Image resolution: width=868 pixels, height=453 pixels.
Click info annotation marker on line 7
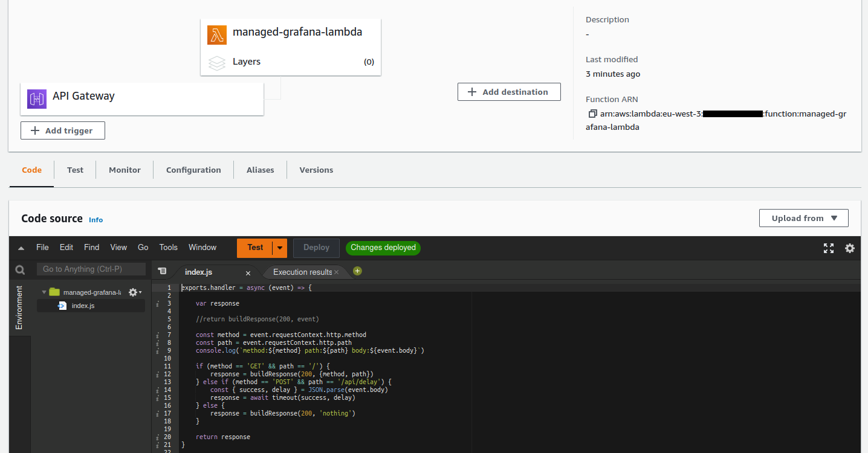pyautogui.click(x=157, y=335)
